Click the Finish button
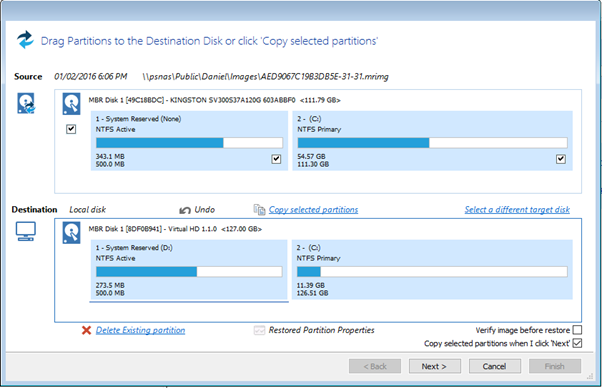 click(554, 366)
